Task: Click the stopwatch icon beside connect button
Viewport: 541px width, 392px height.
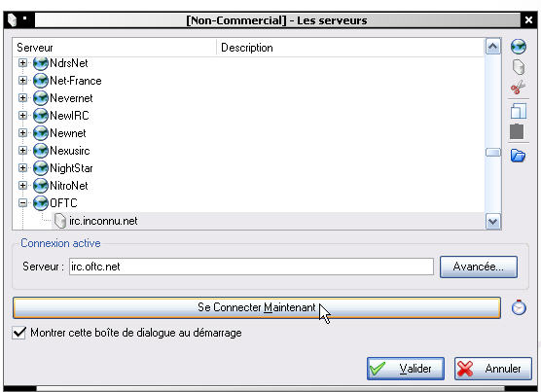Action: tap(519, 307)
